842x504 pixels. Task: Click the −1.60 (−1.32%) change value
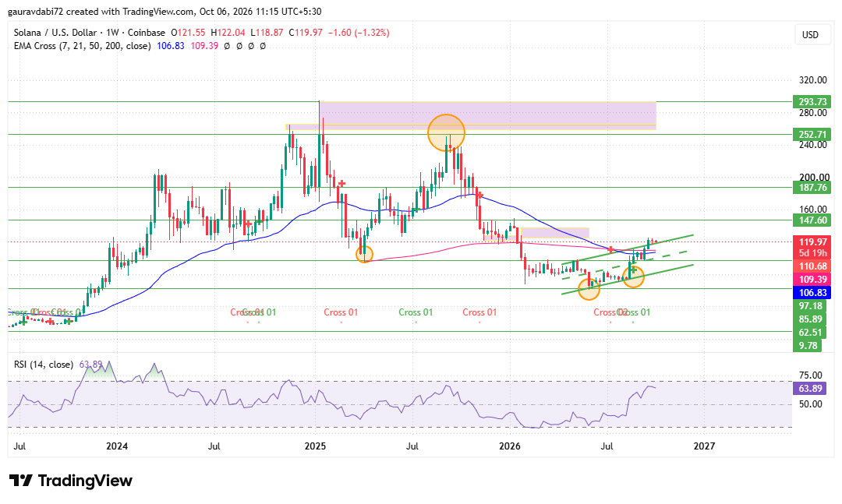click(x=358, y=33)
